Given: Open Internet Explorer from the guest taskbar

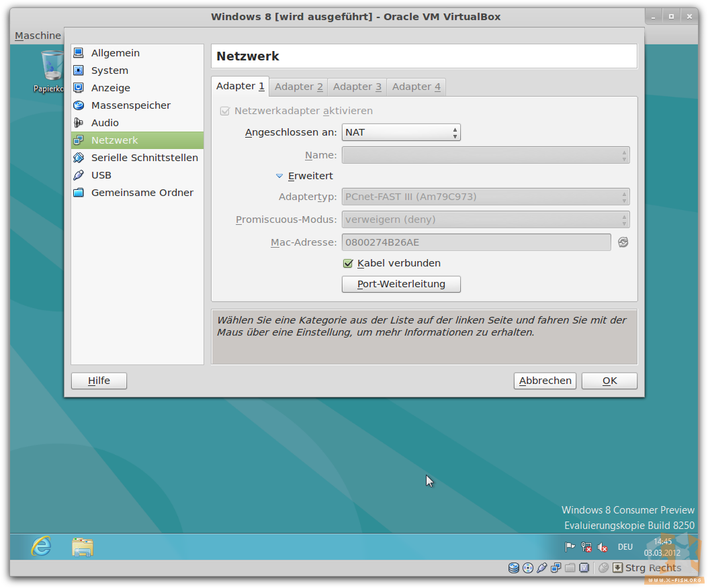Looking at the screenshot, I should pos(41,546).
